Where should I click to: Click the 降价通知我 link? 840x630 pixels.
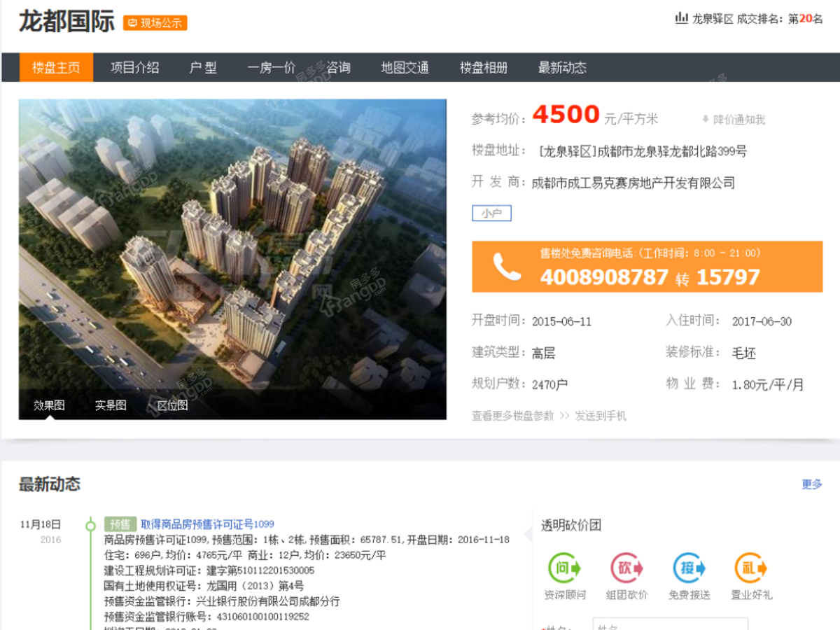(739, 120)
